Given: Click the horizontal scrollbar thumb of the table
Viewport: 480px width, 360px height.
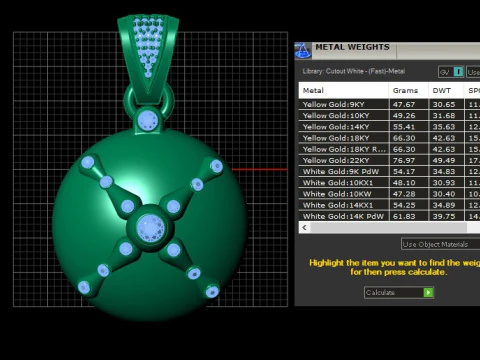Looking at the screenshot, I should [x=389, y=228].
